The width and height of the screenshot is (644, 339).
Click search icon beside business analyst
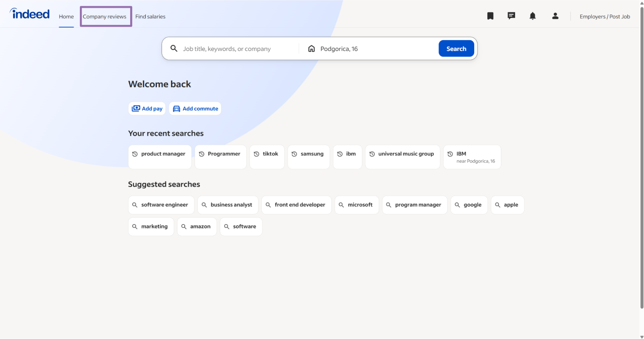tap(204, 205)
